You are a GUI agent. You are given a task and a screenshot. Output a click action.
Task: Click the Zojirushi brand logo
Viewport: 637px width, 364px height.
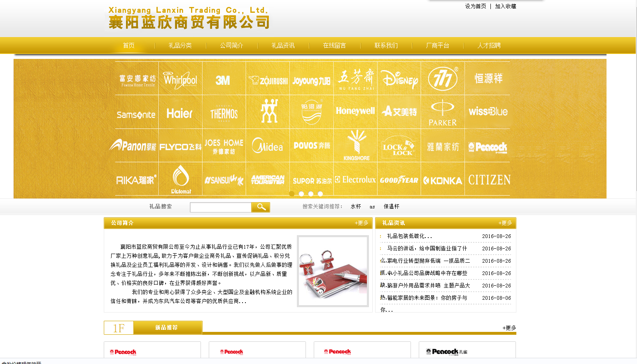(x=268, y=81)
